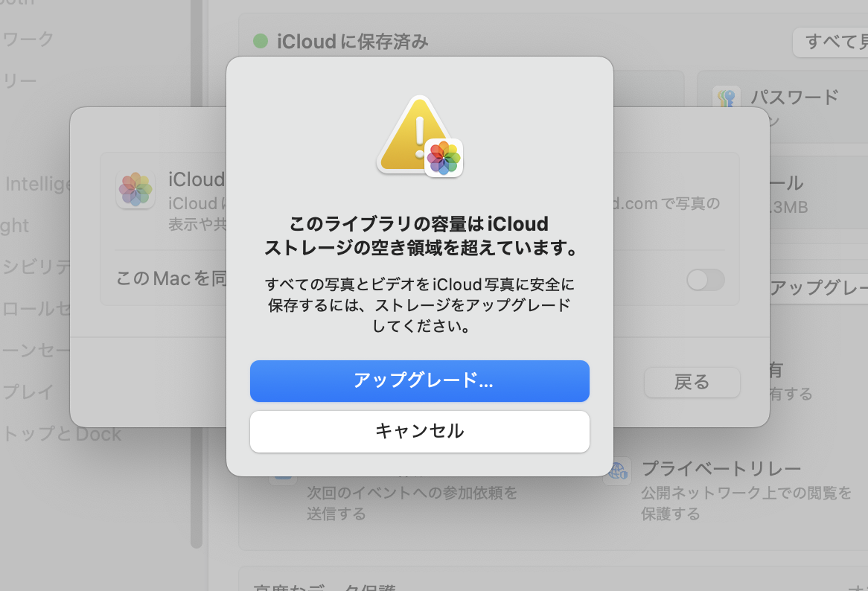Click the sidebar vertical scrollbar

pyautogui.click(x=197, y=298)
